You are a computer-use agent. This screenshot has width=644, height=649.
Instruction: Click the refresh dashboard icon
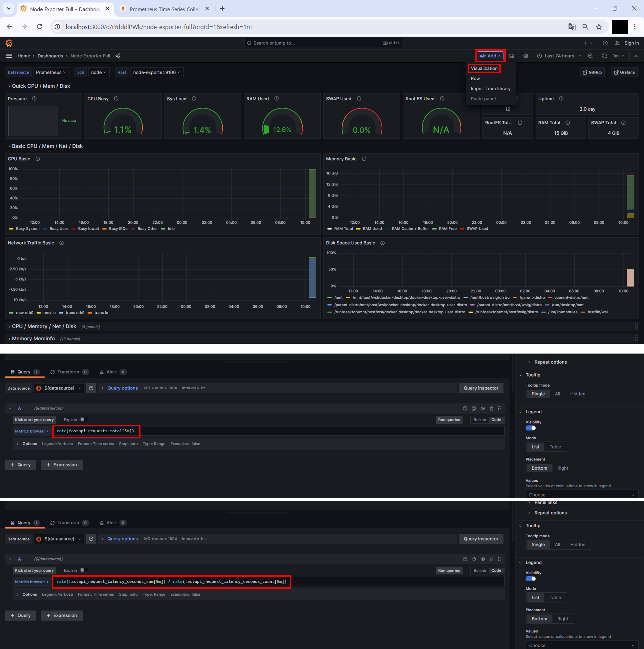click(x=604, y=56)
